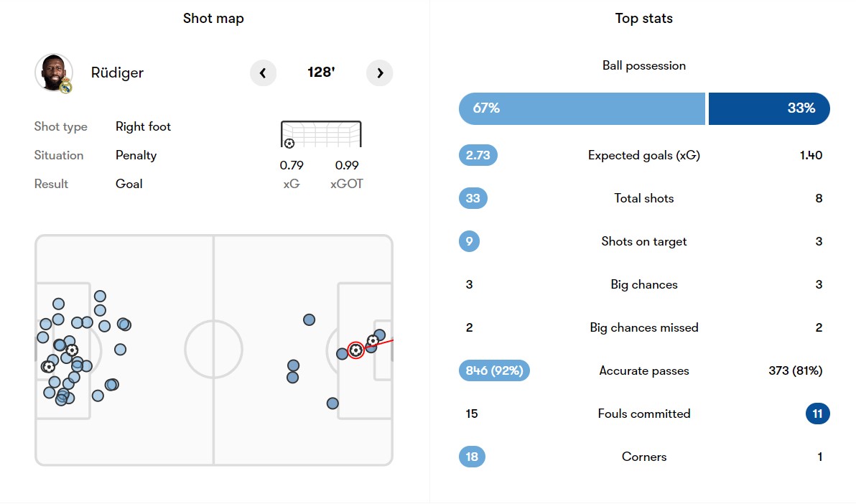
Task: Click the ball icon in the goal-mouth diagram
Action: click(x=289, y=143)
